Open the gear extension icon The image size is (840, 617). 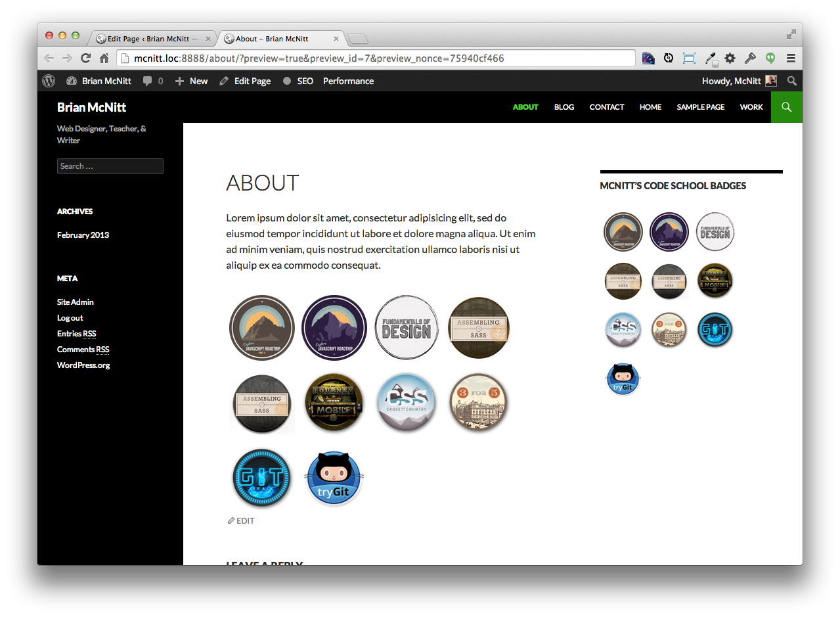pos(730,58)
